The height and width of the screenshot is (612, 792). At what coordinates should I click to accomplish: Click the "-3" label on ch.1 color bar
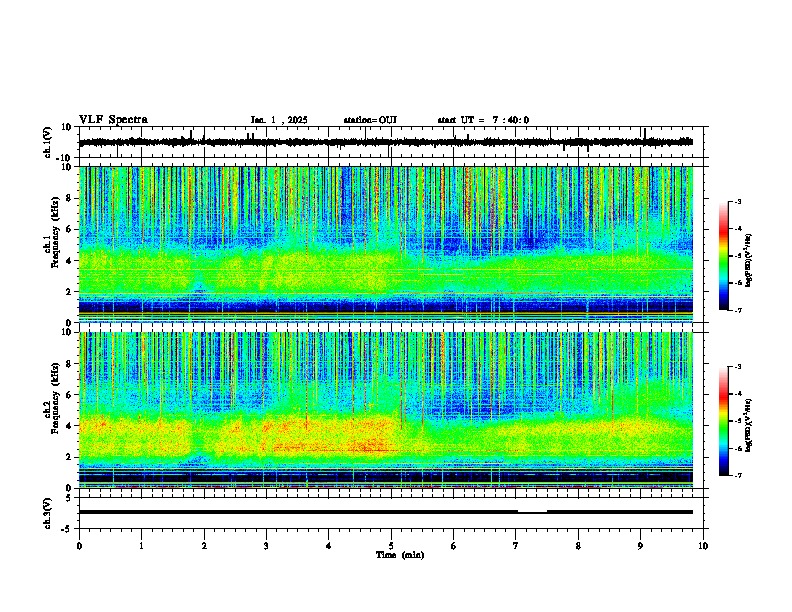point(737,201)
